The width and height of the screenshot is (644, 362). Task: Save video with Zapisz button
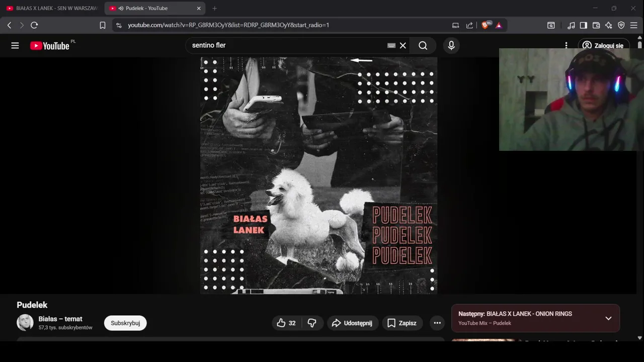(x=403, y=323)
